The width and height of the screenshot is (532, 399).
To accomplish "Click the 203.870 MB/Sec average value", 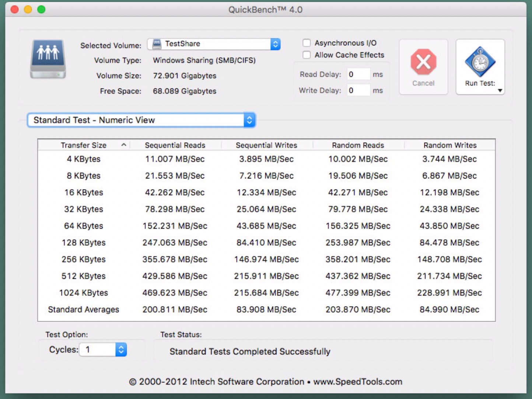I will pos(358,309).
